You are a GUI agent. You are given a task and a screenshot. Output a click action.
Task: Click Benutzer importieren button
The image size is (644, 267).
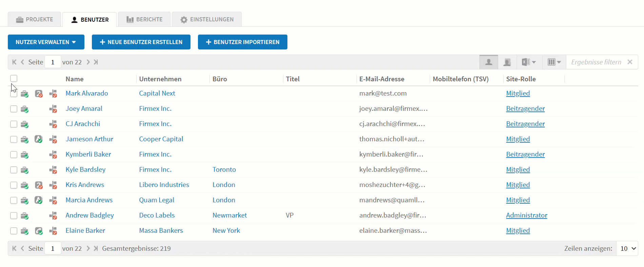pos(243,42)
